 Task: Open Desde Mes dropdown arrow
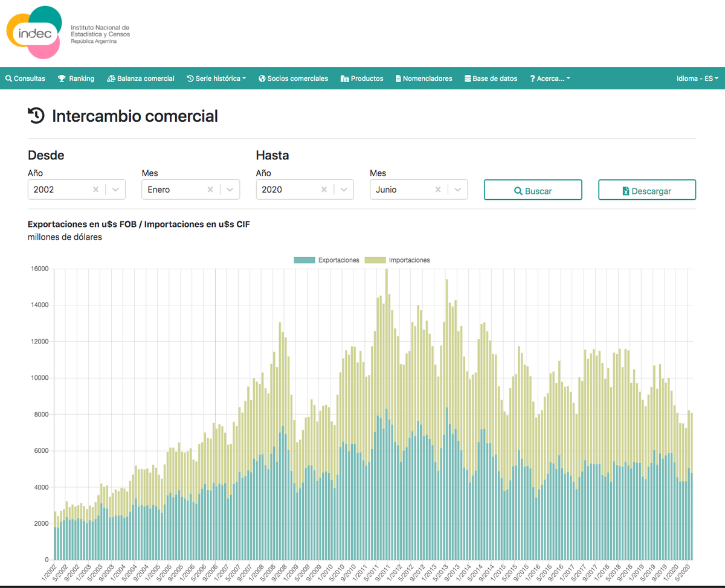tap(230, 190)
